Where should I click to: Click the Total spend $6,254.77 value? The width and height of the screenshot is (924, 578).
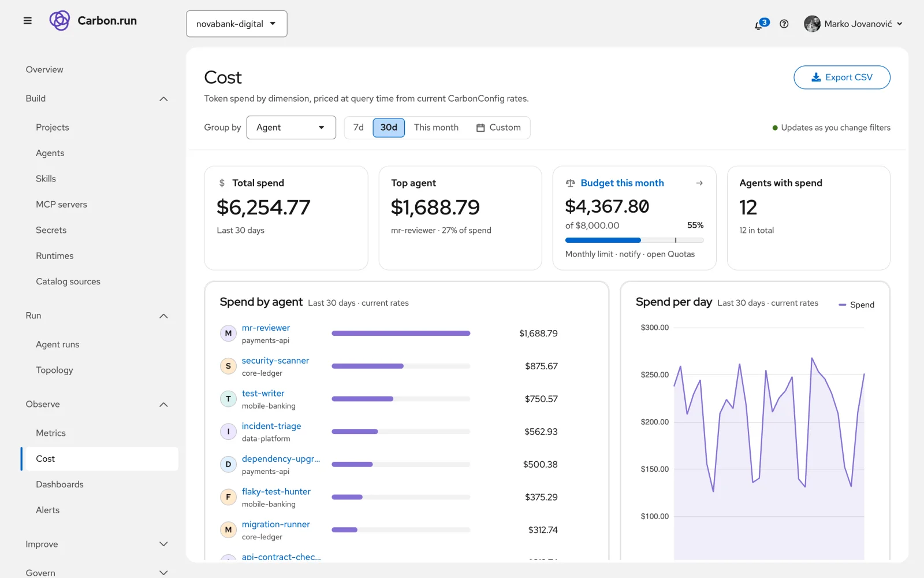(x=263, y=208)
